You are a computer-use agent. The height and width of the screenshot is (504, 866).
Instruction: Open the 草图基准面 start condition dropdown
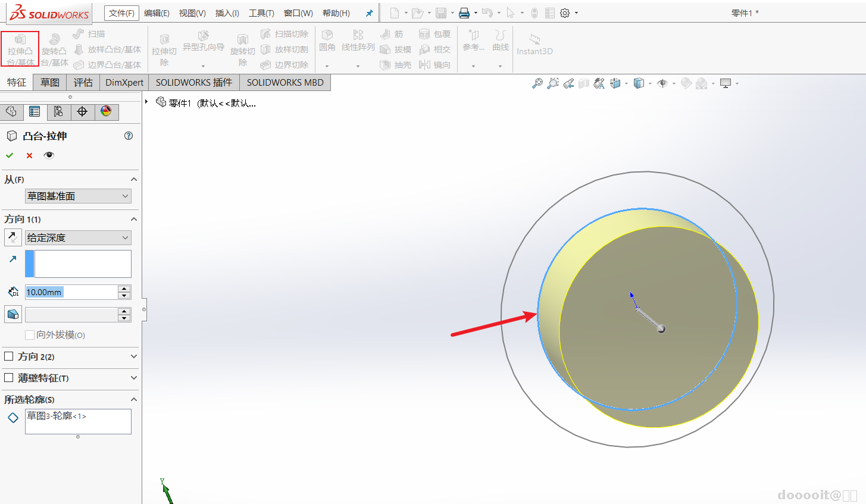click(78, 196)
